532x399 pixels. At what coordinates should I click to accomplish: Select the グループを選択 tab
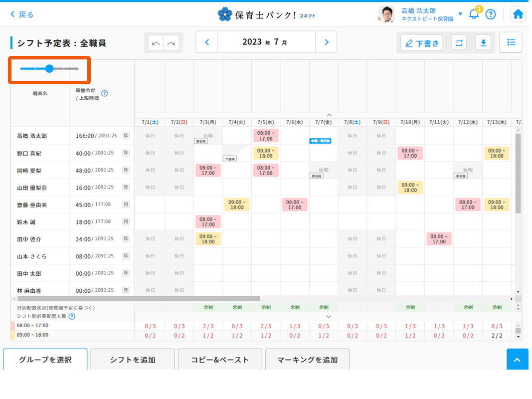tap(45, 360)
